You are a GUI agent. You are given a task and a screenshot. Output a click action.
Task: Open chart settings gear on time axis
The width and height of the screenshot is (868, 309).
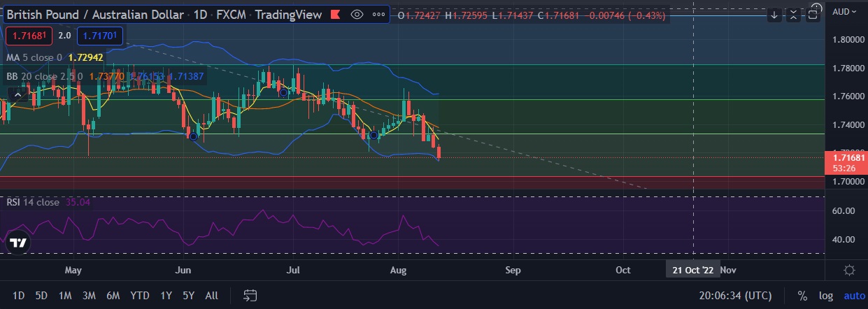[849, 270]
